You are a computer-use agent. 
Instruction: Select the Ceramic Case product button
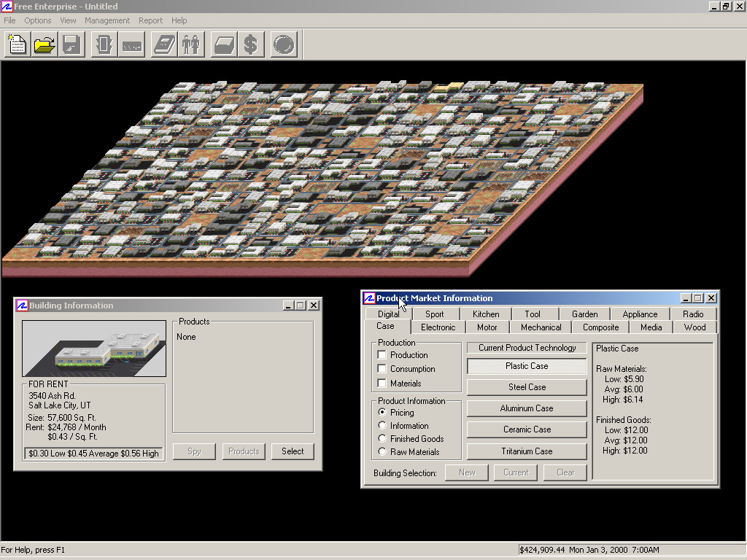point(527,429)
